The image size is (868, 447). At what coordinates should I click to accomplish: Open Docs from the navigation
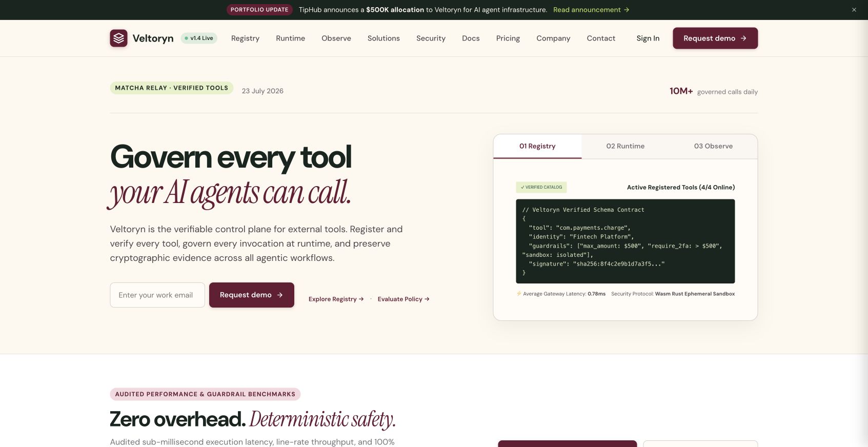pyautogui.click(x=471, y=38)
